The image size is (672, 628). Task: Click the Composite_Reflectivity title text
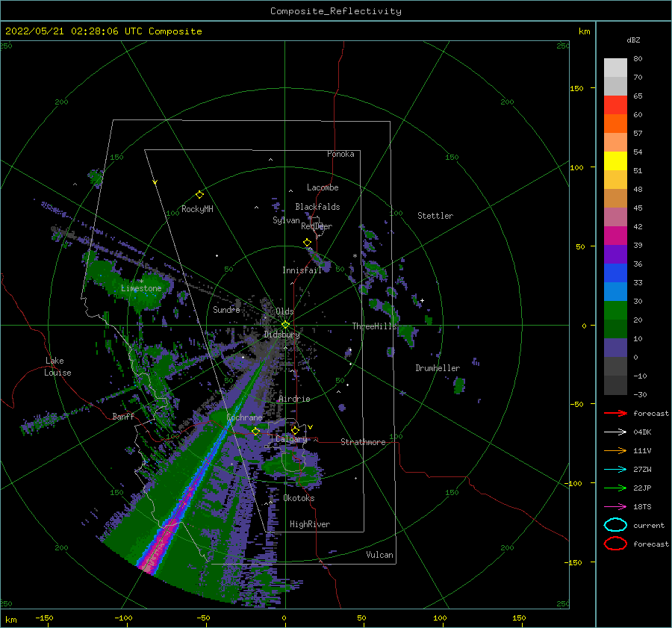[x=335, y=11]
